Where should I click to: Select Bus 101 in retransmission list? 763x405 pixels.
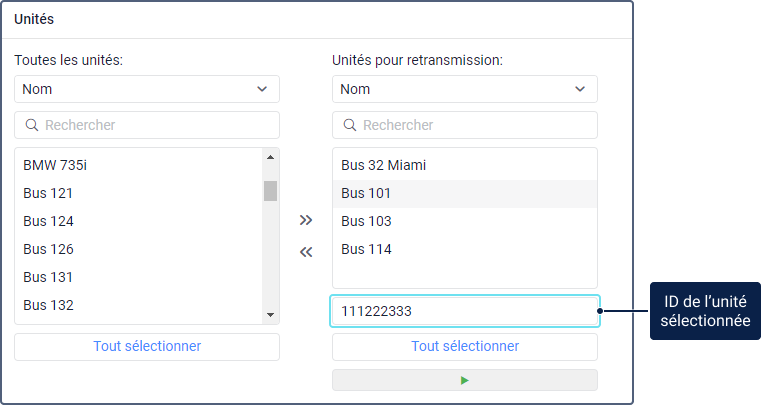pyautogui.click(x=366, y=193)
